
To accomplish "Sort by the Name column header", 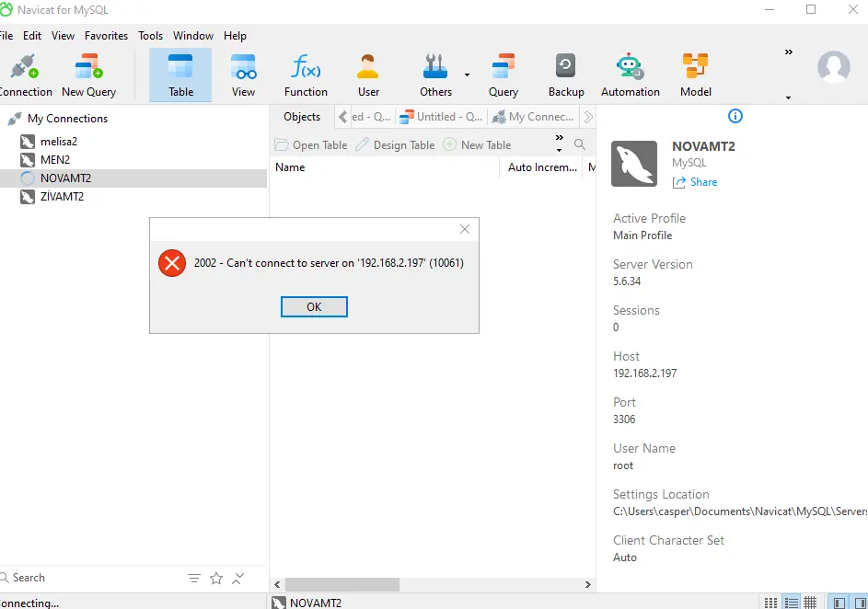I will (x=385, y=167).
